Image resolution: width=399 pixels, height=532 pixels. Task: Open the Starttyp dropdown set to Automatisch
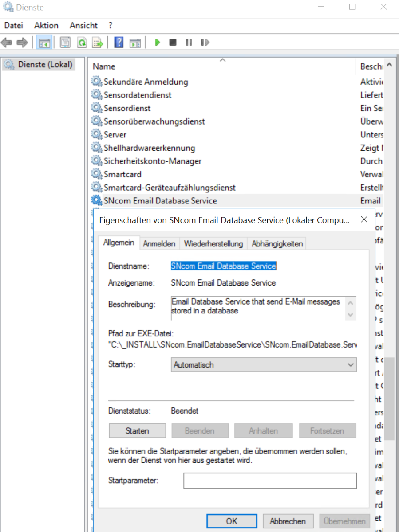pyautogui.click(x=264, y=365)
